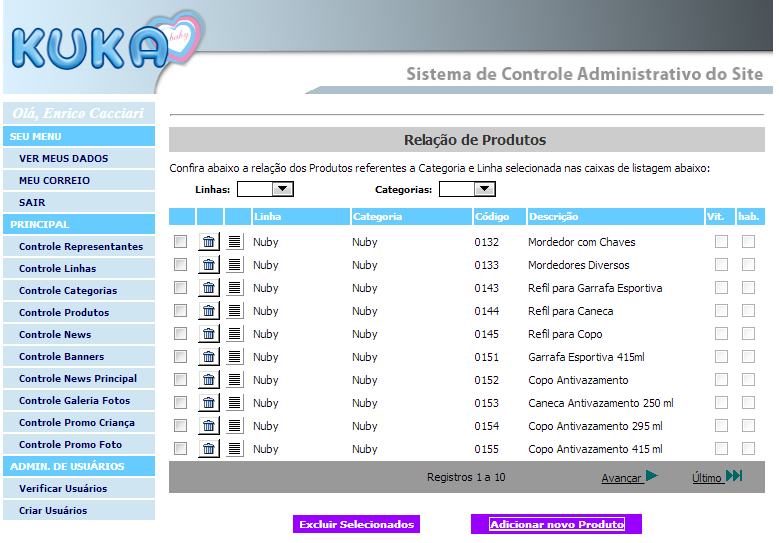Click the green Avançar arrow icon
Viewport: 779px width, 543px height.
click(651, 476)
